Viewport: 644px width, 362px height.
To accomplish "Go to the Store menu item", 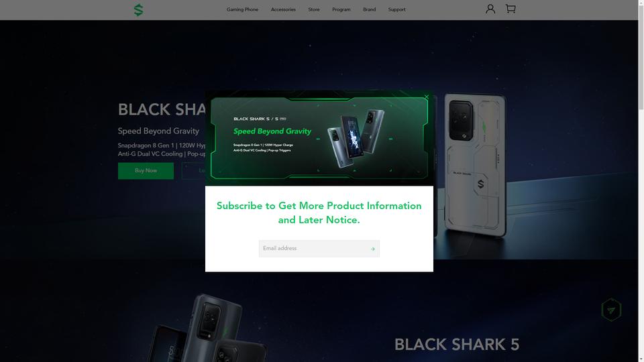I will tap(314, 9).
